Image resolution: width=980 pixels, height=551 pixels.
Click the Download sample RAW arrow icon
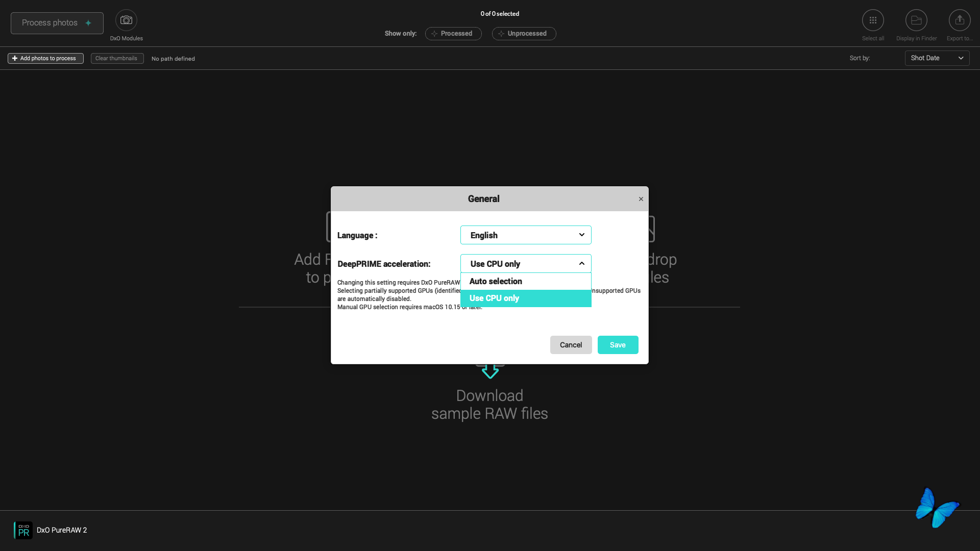pos(490,371)
